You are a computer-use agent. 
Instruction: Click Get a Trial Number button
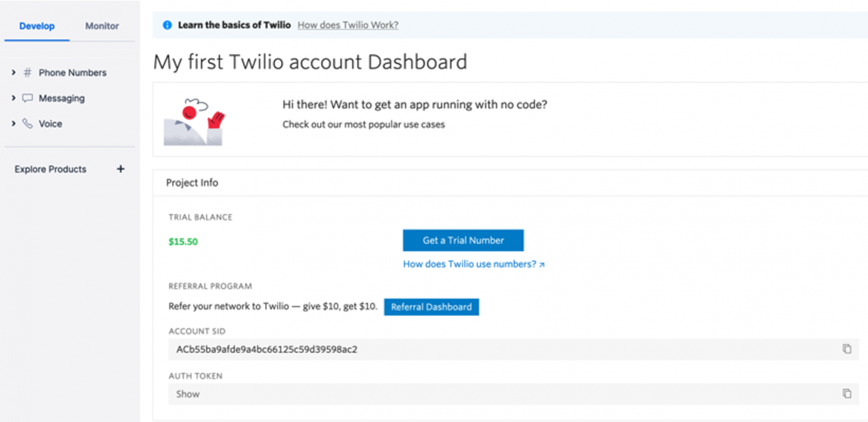pyautogui.click(x=463, y=240)
